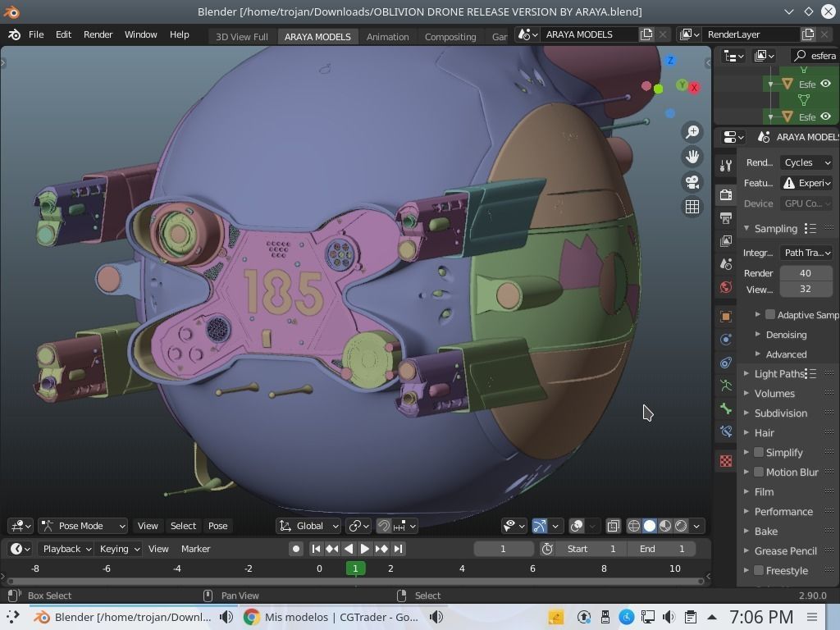Screen dimensions: 840x630
Task: Open the Bone Constraints properties tab
Action: click(x=726, y=431)
